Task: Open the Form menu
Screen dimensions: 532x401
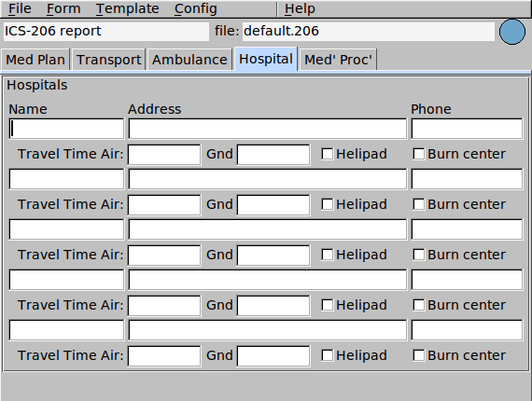Action: tap(63, 8)
